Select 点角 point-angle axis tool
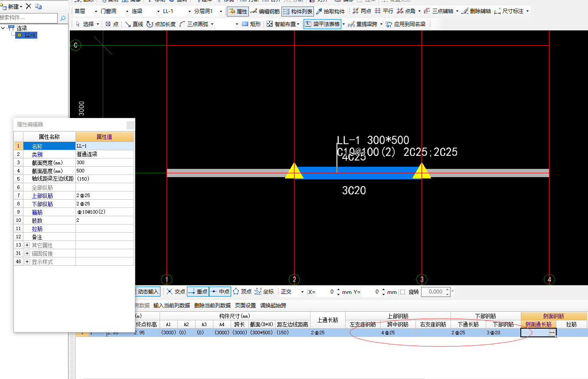Viewport: 588px width, 379px height. pyautogui.click(x=406, y=11)
